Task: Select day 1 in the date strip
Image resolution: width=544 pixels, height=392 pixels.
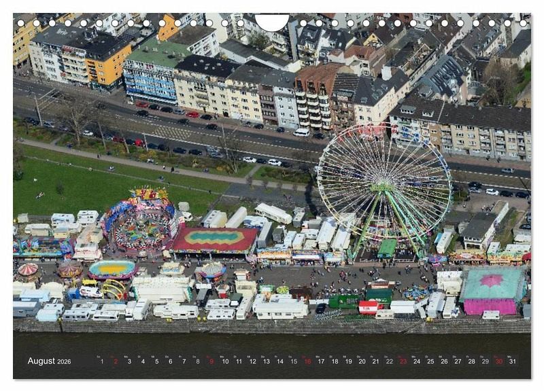Action: tap(102, 361)
